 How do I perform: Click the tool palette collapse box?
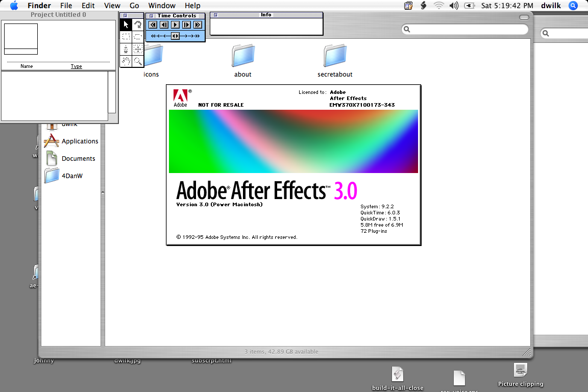[x=125, y=15]
